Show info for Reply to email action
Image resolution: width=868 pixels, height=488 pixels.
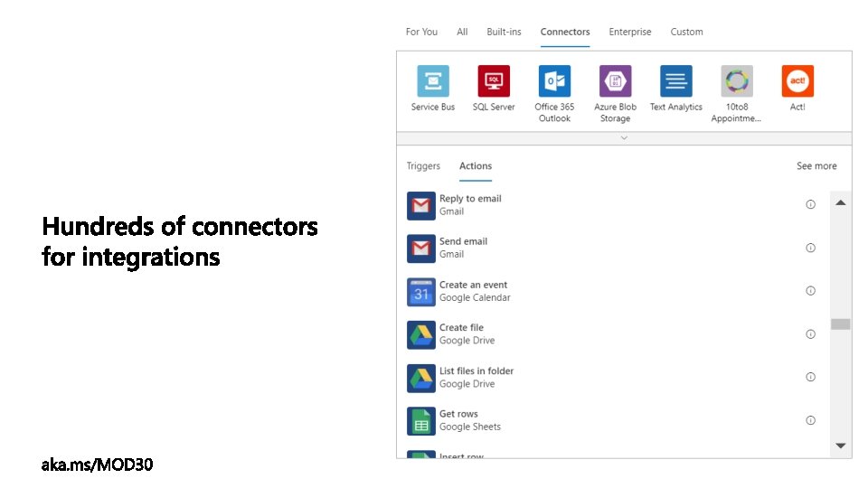click(x=810, y=205)
